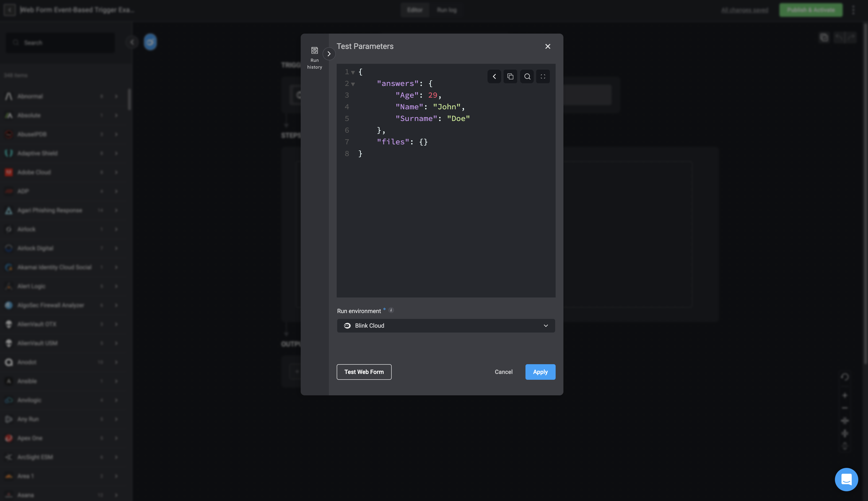Click the Cancel button to dismiss dialog
The image size is (868, 501).
(x=503, y=371)
